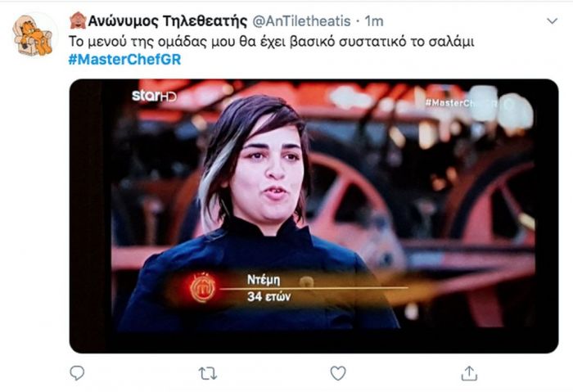Image resolution: width=573 pixels, height=392 pixels.
Task: Open the tweet via the 1m timestamp
Action: point(374,21)
